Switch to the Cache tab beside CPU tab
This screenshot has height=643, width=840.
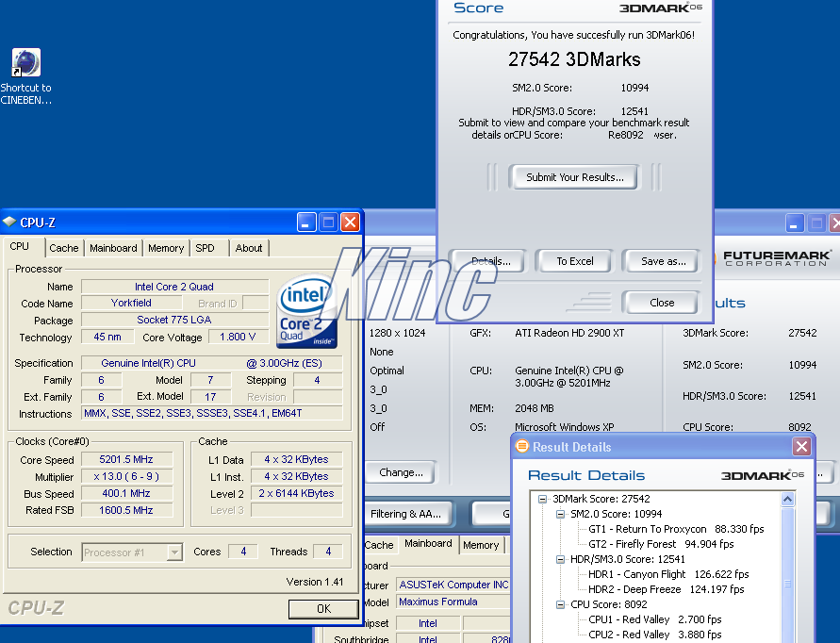click(x=64, y=248)
